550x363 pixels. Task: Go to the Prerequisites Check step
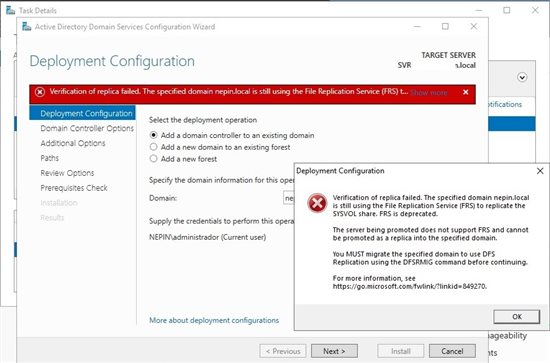point(74,188)
